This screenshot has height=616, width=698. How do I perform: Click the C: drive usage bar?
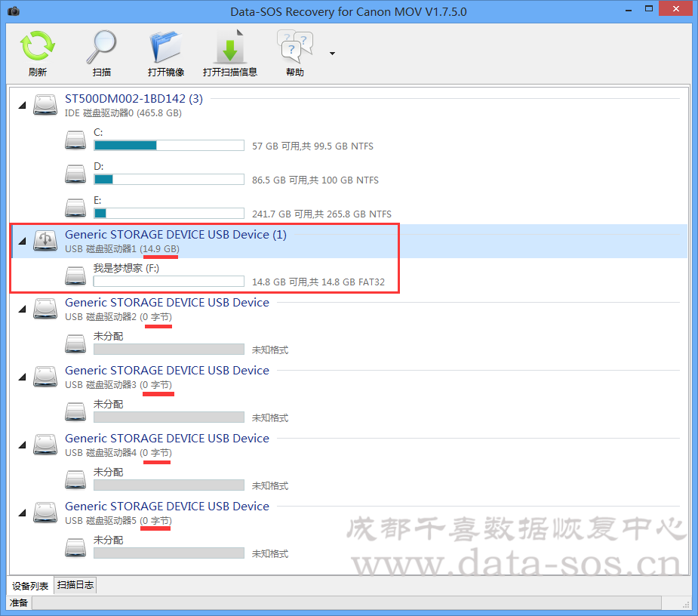tap(168, 146)
